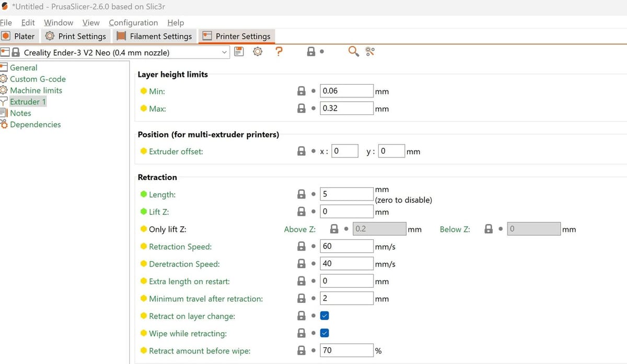Viewport: 627px width, 364px height.
Task: Open the File menu
Action: [x=6, y=22]
